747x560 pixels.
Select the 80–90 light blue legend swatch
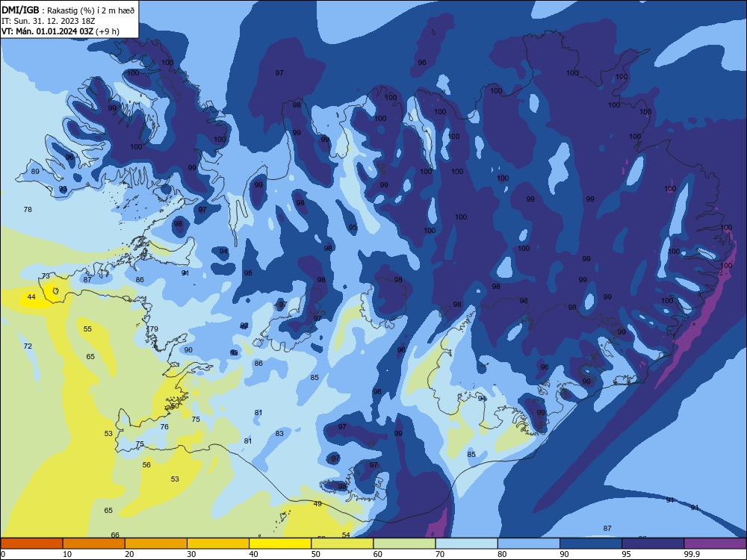(529, 544)
